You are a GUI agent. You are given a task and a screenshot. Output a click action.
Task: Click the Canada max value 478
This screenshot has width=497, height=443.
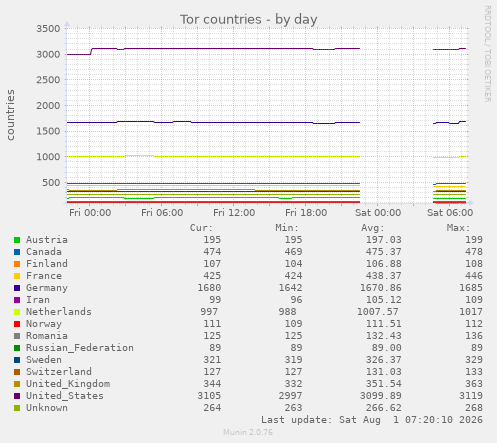[x=474, y=252]
